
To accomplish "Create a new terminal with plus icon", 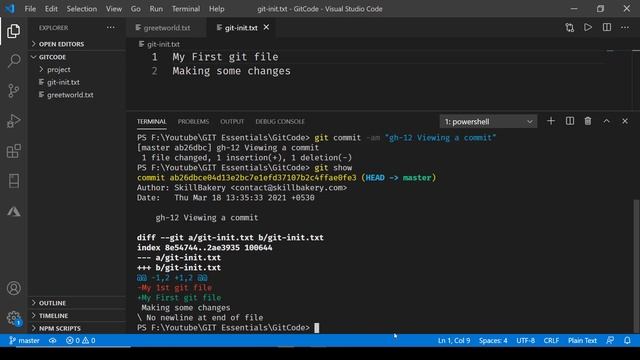I will [x=551, y=121].
